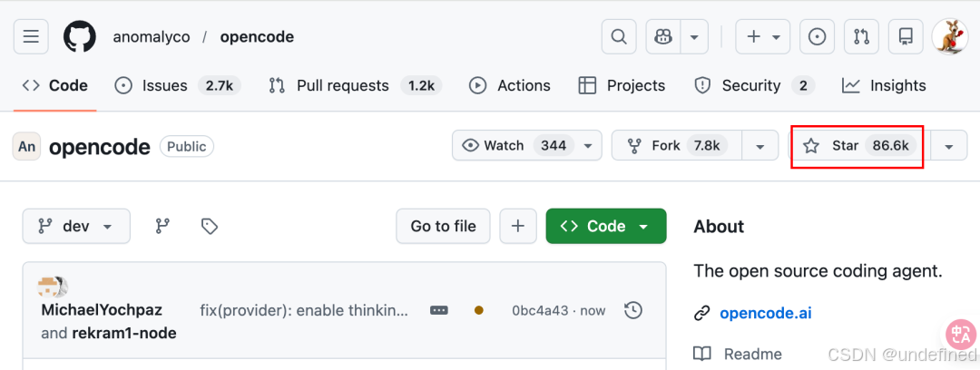980x370 pixels.
Task: View issues from header circle-dot icon
Action: pos(817,37)
